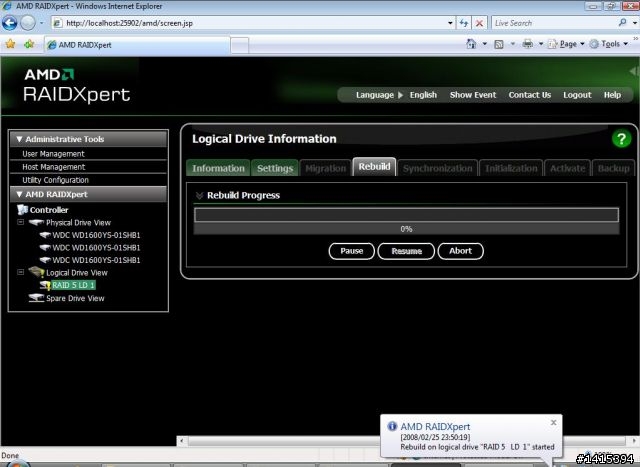Open the Print dropdown arrow
The height and width of the screenshot is (467, 640).
pyautogui.click(x=541, y=44)
